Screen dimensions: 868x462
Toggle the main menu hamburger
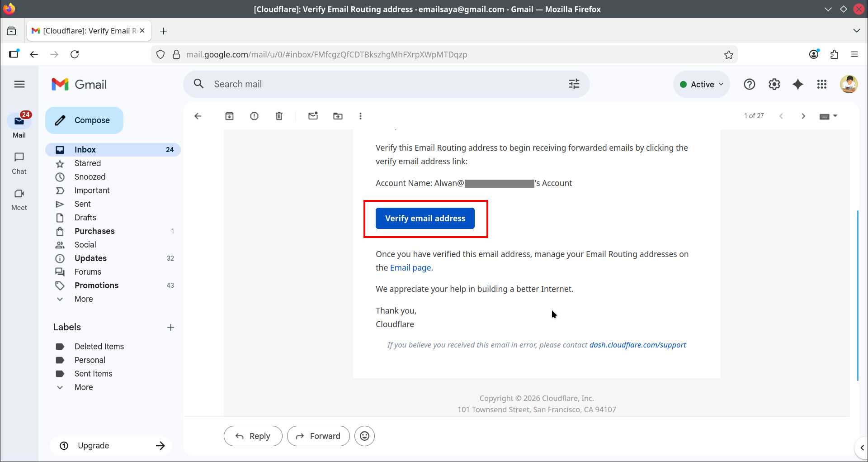point(19,85)
